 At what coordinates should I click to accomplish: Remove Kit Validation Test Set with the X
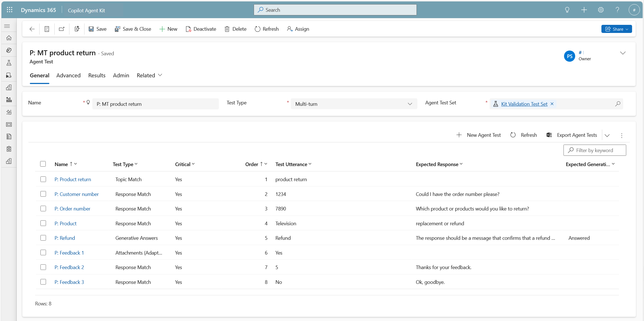(x=552, y=104)
